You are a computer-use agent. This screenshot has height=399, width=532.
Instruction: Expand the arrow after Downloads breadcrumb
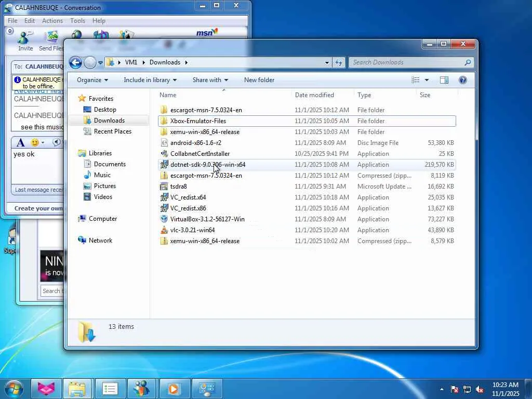coord(187,62)
